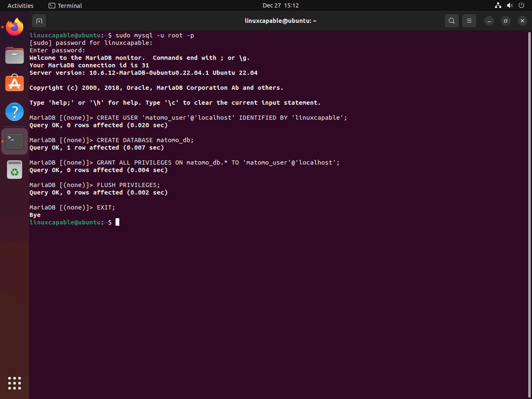Minimize the terminal window
This screenshot has height=399, width=532.
point(489,21)
